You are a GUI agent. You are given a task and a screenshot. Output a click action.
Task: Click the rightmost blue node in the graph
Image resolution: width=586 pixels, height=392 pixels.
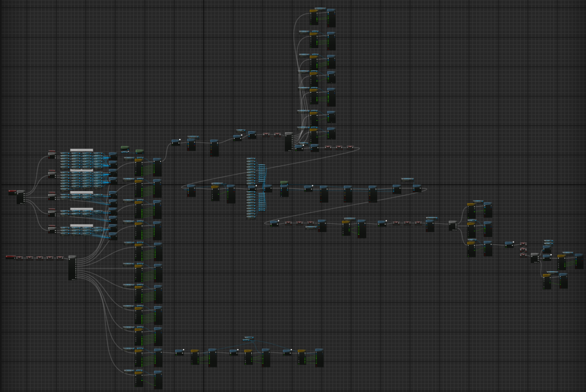click(x=579, y=261)
